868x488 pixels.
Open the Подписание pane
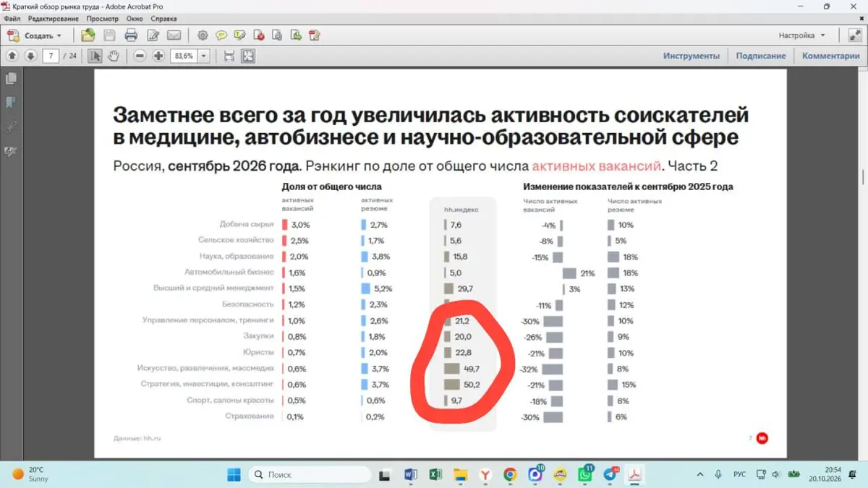coord(761,56)
